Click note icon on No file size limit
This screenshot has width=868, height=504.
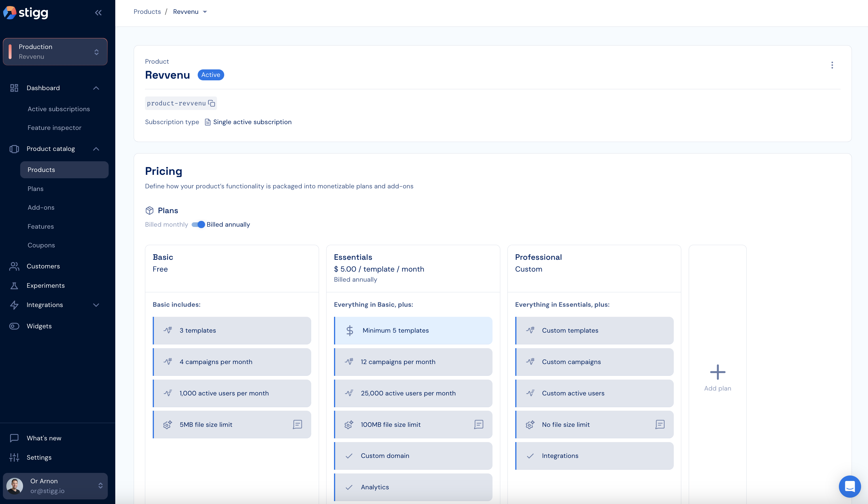pos(660,424)
